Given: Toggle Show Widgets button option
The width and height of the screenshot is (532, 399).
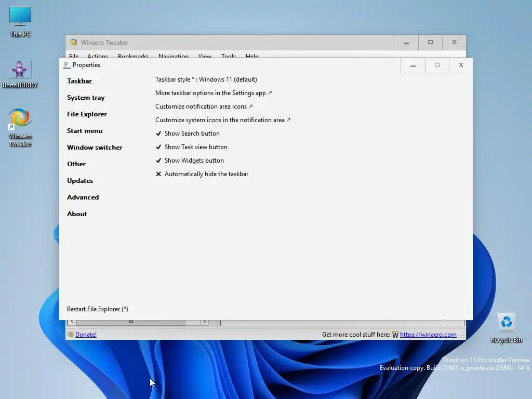Looking at the screenshot, I should coord(190,161).
